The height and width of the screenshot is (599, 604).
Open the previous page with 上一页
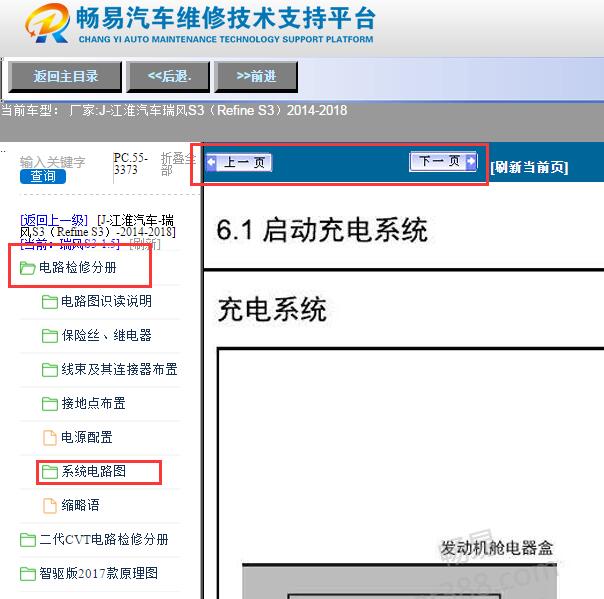tap(239, 162)
